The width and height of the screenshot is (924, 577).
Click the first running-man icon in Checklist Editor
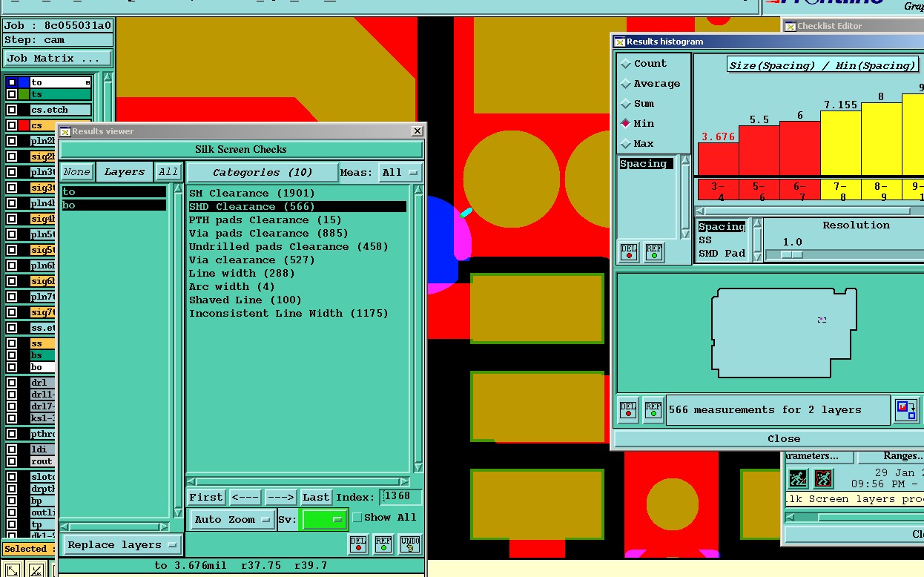tap(798, 478)
